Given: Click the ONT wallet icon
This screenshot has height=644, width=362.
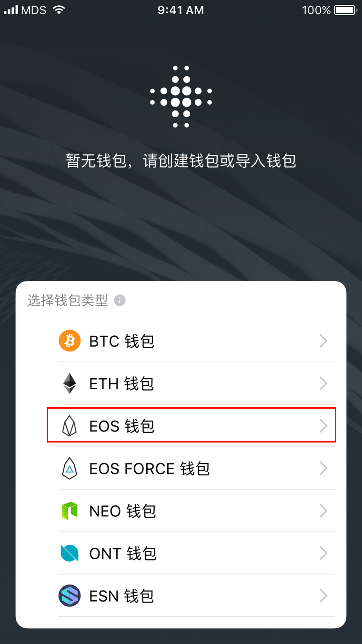Looking at the screenshot, I should point(70,553).
